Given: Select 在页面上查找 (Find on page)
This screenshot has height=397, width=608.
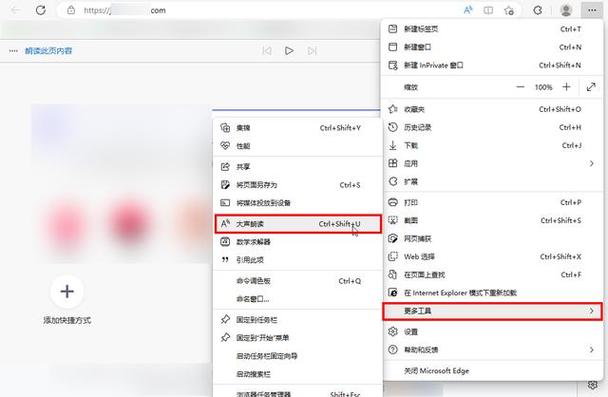Looking at the screenshot, I should 492,274.
